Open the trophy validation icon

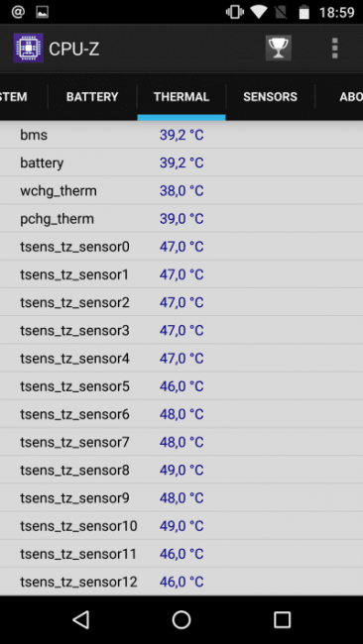[x=279, y=49]
